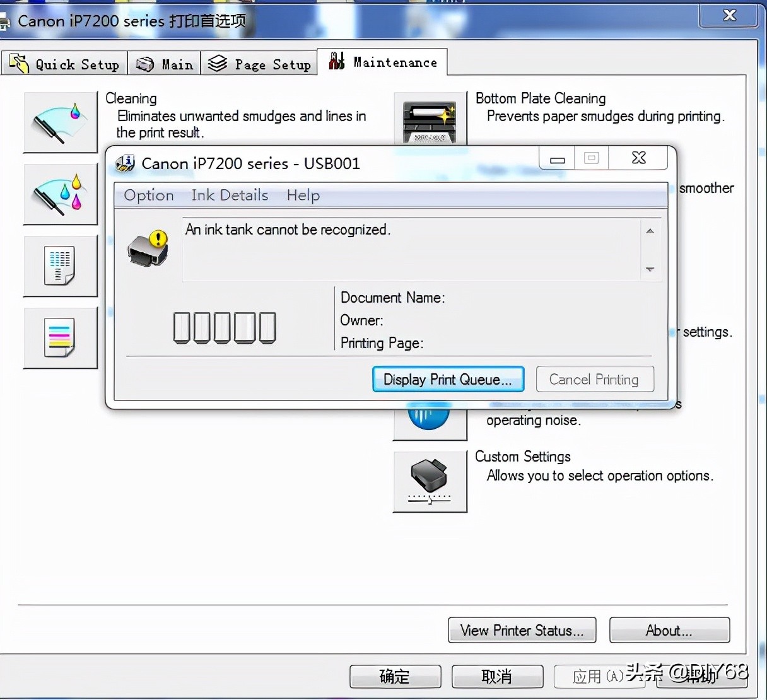Click the 'Bottom Plate Cleaning' heading text
The width and height of the screenshot is (767, 700).
click(x=541, y=98)
